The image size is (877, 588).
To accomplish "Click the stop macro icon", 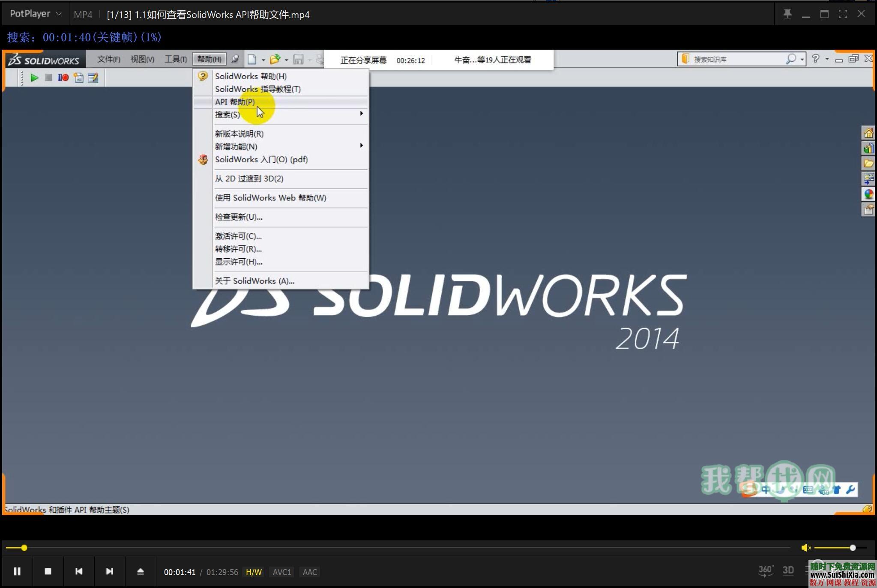I will click(48, 78).
